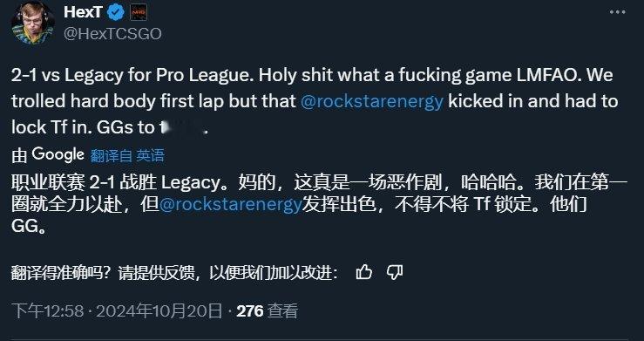Give thumbs down to the translation
This screenshot has height=341, width=644.
click(x=395, y=272)
